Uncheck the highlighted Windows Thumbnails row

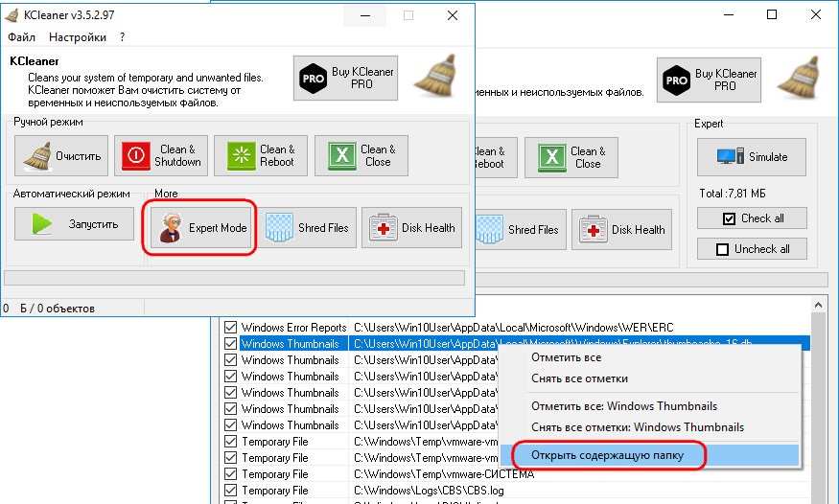[x=231, y=344]
